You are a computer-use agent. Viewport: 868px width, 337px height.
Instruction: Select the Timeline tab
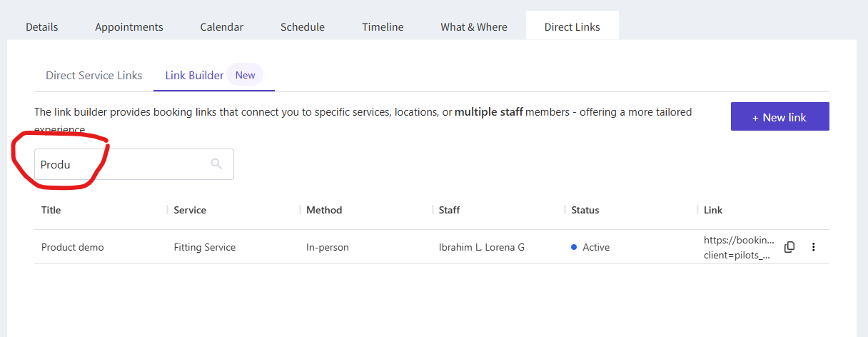[x=383, y=27]
